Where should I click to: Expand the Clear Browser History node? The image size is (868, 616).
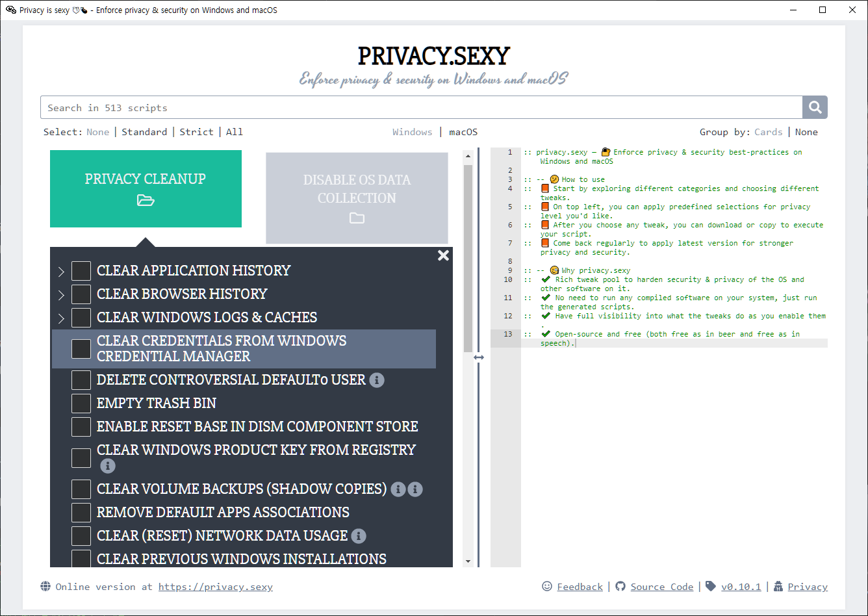pyautogui.click(x=61, y=295)
